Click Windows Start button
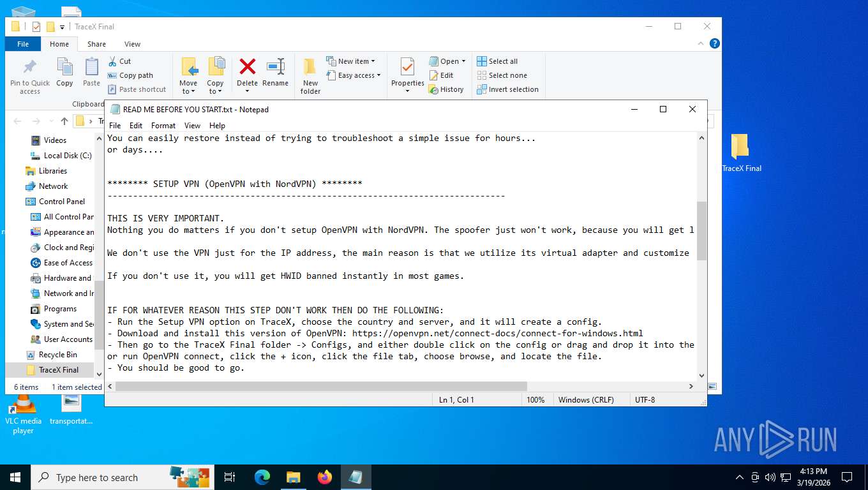Screen dimensions: 868x490 15,477
